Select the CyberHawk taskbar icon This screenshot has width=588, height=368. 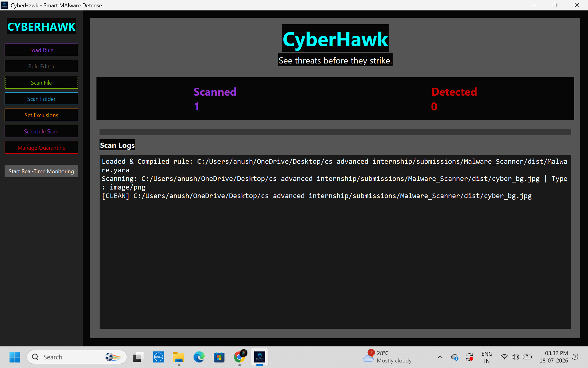[x=260, y=357]
